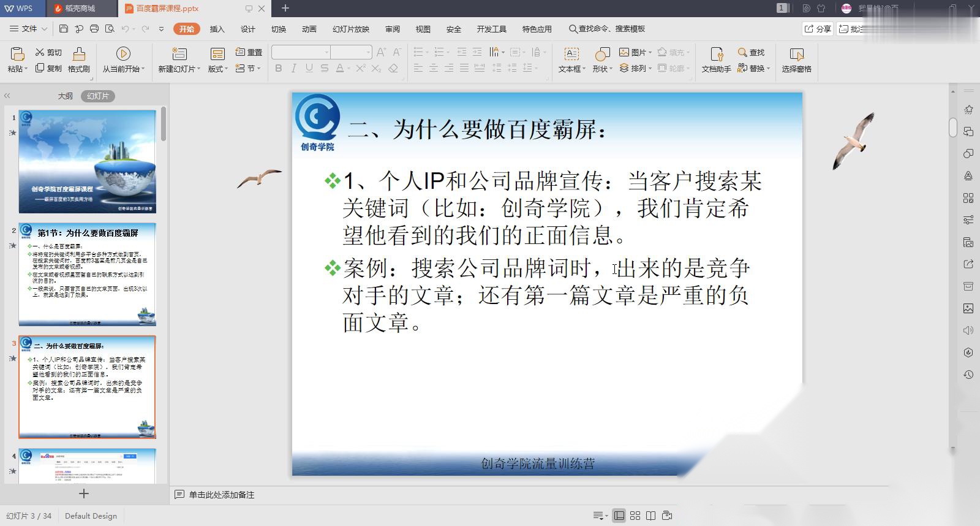Open a new document tab with plus
The height and width of the screenshot is (526, 980).
pyautogui.click(x=285, y=8)
